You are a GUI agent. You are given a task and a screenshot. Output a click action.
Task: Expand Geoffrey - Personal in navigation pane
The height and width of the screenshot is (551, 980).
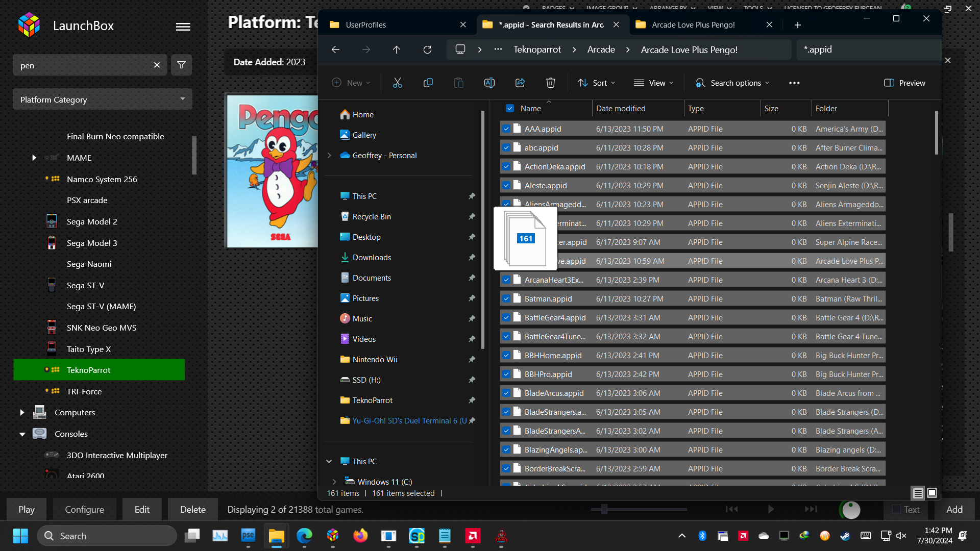[x=329, y=155]
